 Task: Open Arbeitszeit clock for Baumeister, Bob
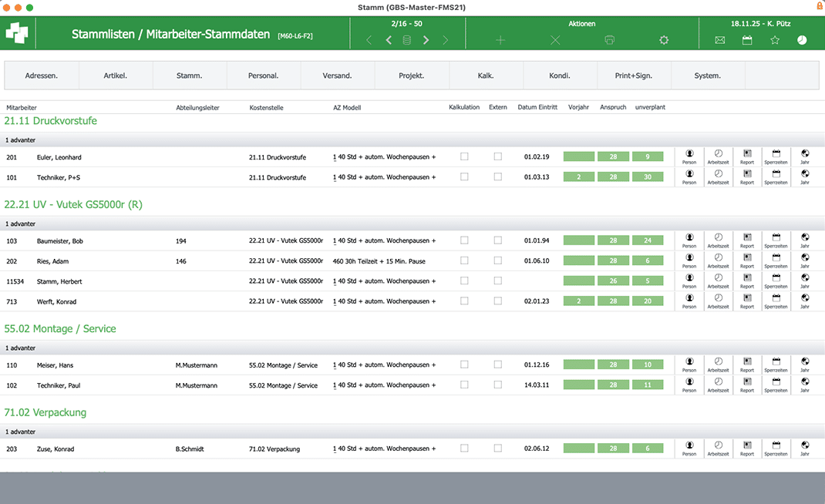coord(719,240)
